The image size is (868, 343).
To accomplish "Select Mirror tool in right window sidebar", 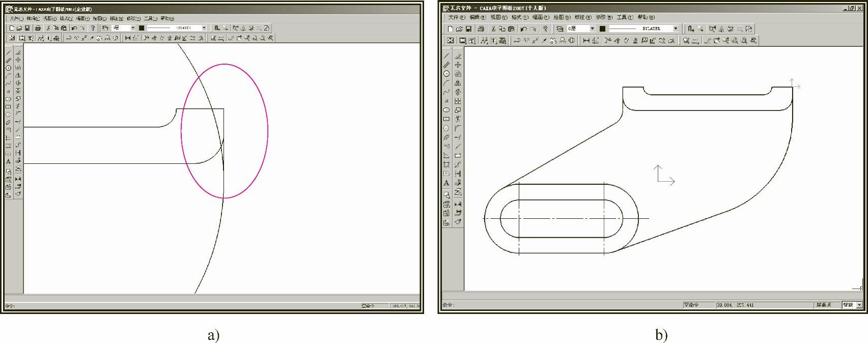I will (458, 83).
